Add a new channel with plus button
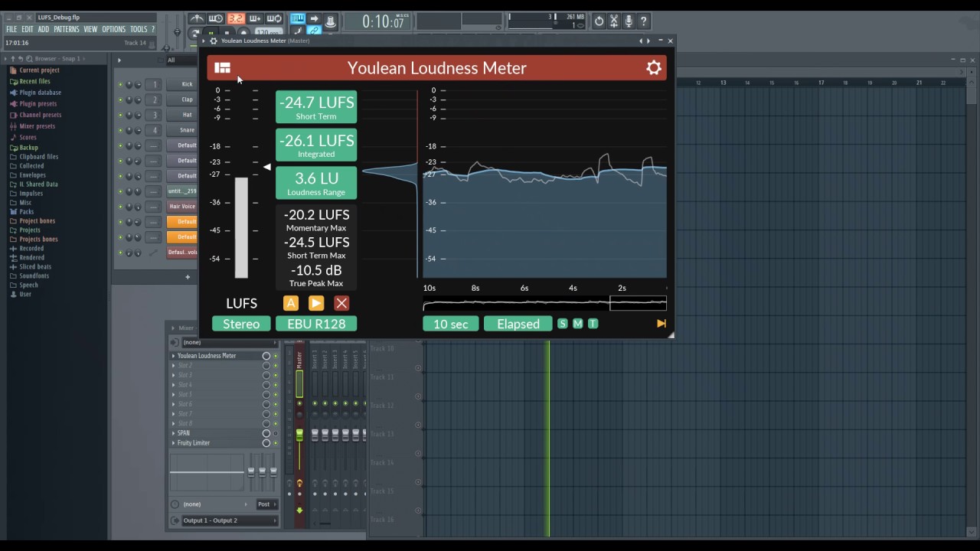This screenshot has width=980, height=551. 188,277
